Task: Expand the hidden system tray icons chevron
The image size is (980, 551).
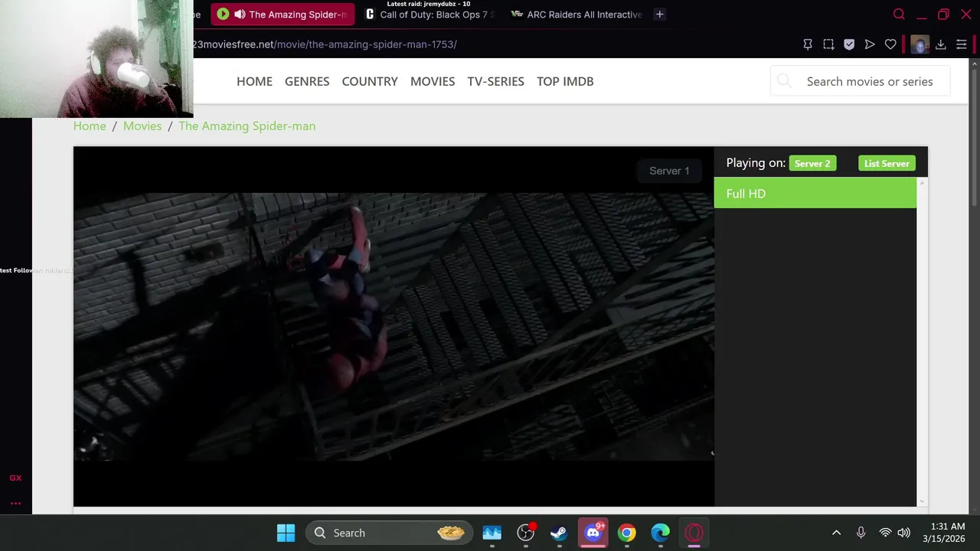Action: 836,533
